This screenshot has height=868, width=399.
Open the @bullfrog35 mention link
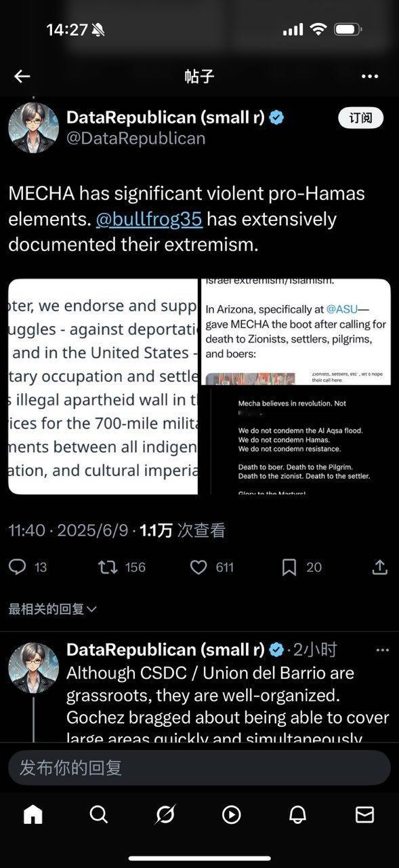(x=149, y=219)
